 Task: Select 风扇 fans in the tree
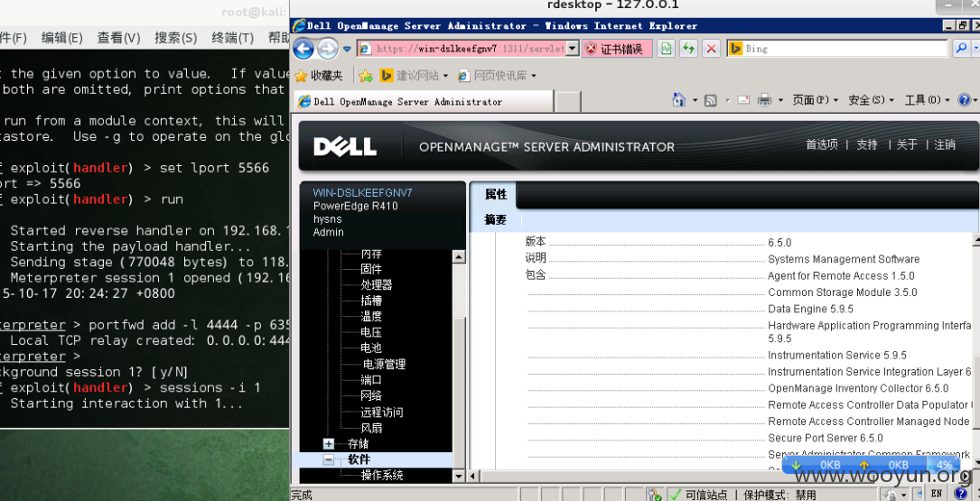click(371, 429)
